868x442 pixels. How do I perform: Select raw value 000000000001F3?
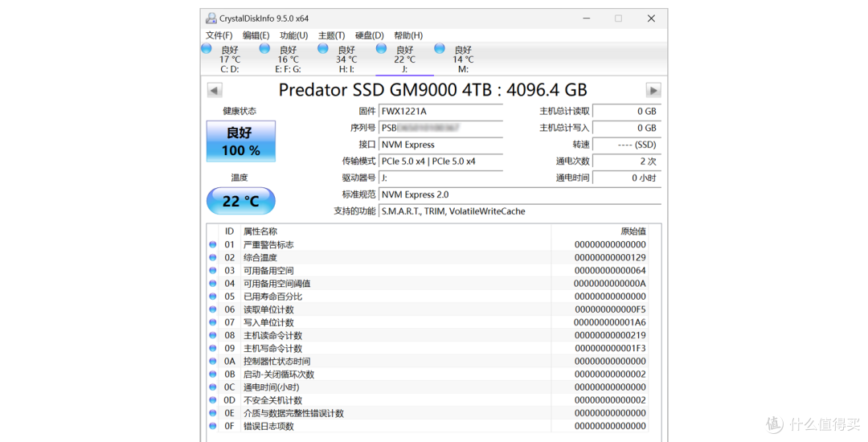(610, 348)
